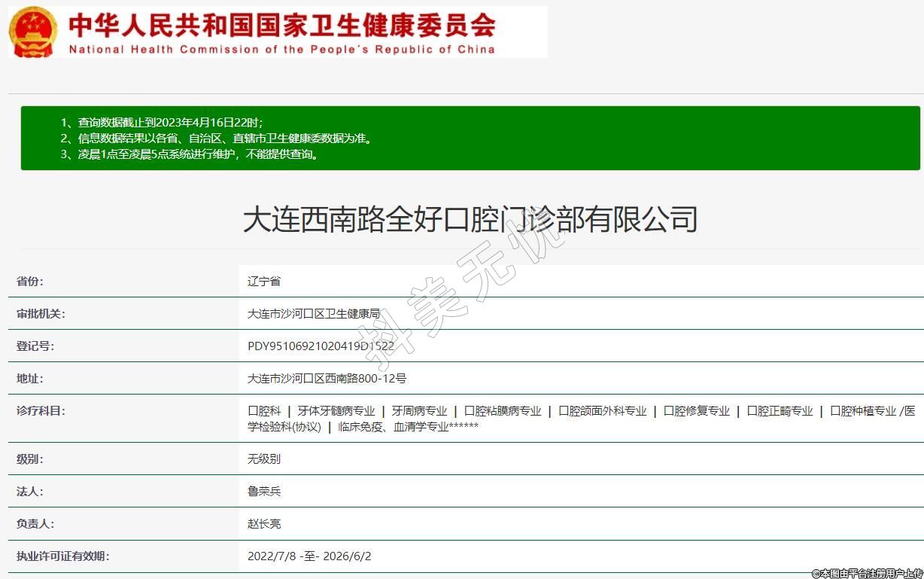Viewport: 924px width, 579px height.
Task: Click the registration number PDY95106921020419D1522
Action: [x=321, y=346]
